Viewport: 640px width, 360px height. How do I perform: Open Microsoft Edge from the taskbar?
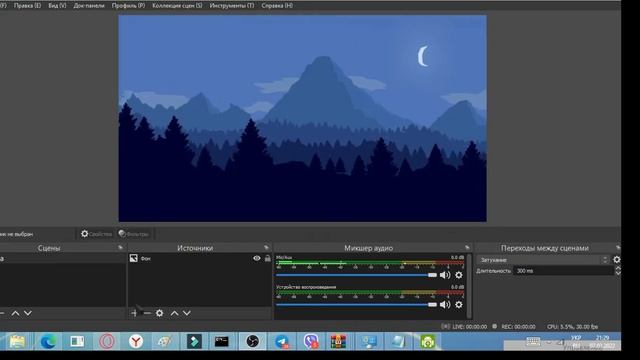[48, 341]
